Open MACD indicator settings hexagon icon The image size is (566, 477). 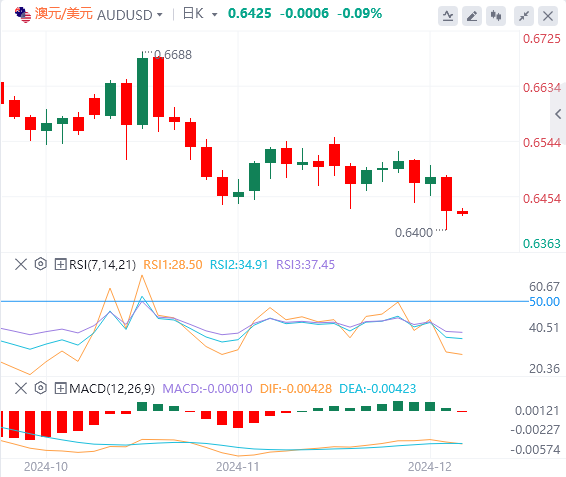[41, 388]
